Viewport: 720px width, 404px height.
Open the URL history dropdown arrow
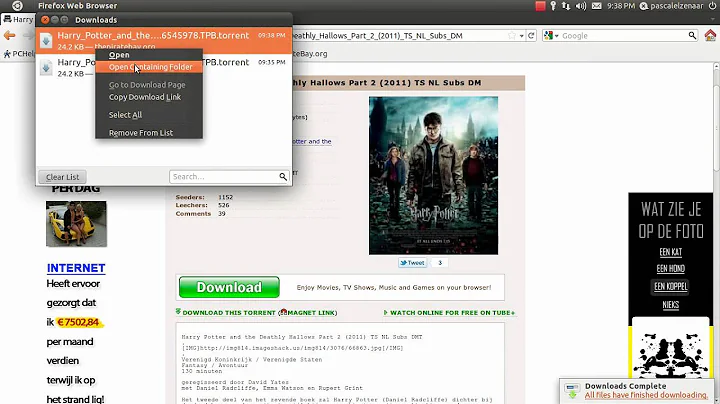522,36
